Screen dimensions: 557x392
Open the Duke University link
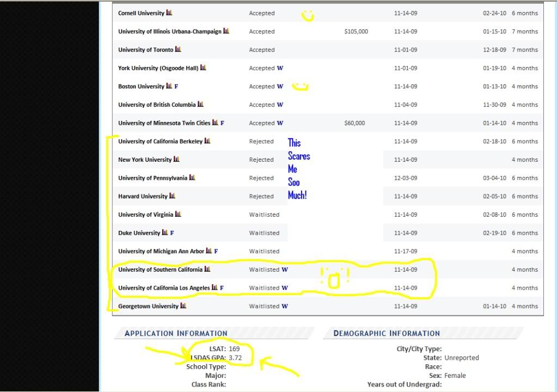139,233
